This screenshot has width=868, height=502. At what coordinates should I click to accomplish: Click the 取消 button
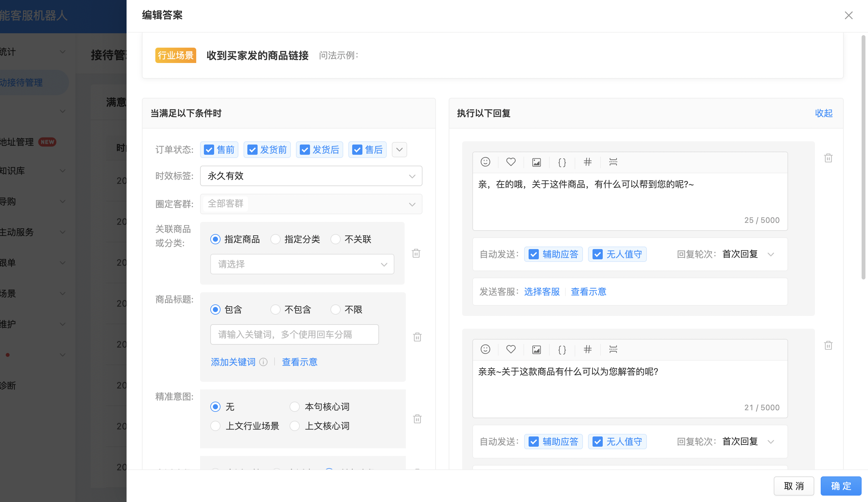794,486
